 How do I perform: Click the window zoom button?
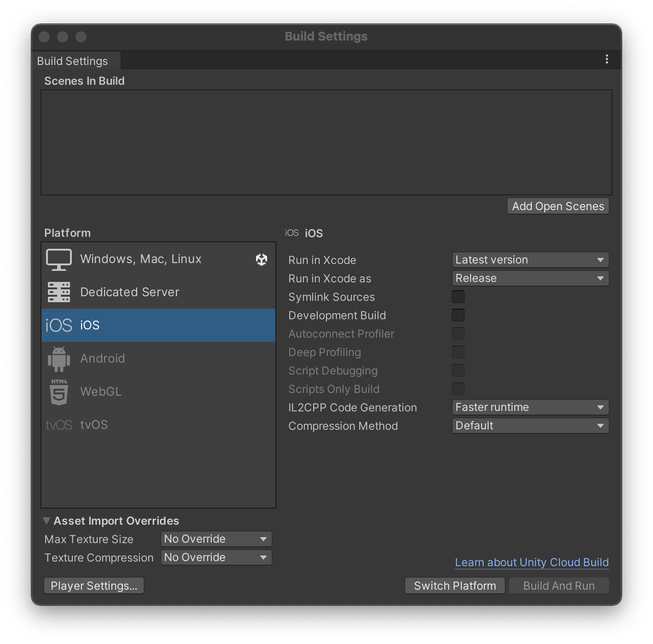click(x=81, y=37)
